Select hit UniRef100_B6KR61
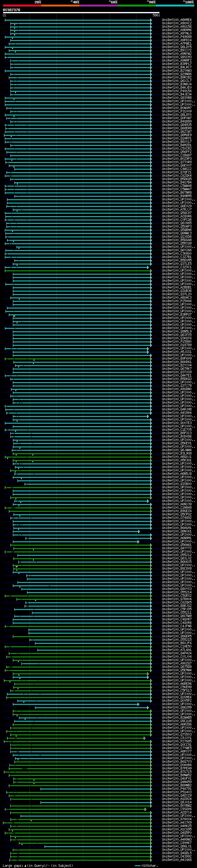 177,362
